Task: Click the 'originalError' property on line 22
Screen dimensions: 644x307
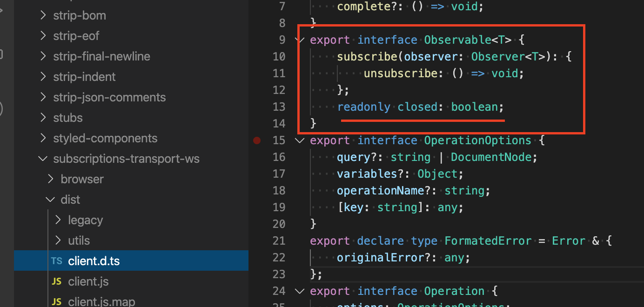Action: (381, 258)
